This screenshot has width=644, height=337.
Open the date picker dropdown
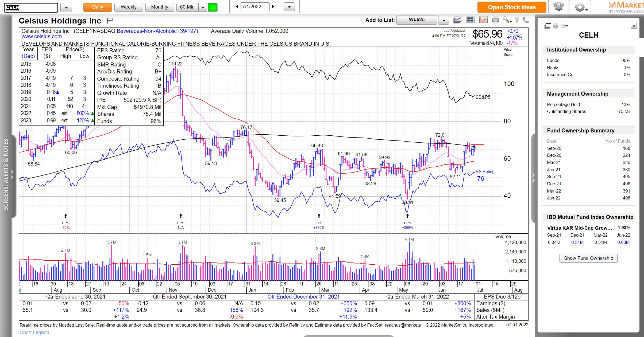289,7
